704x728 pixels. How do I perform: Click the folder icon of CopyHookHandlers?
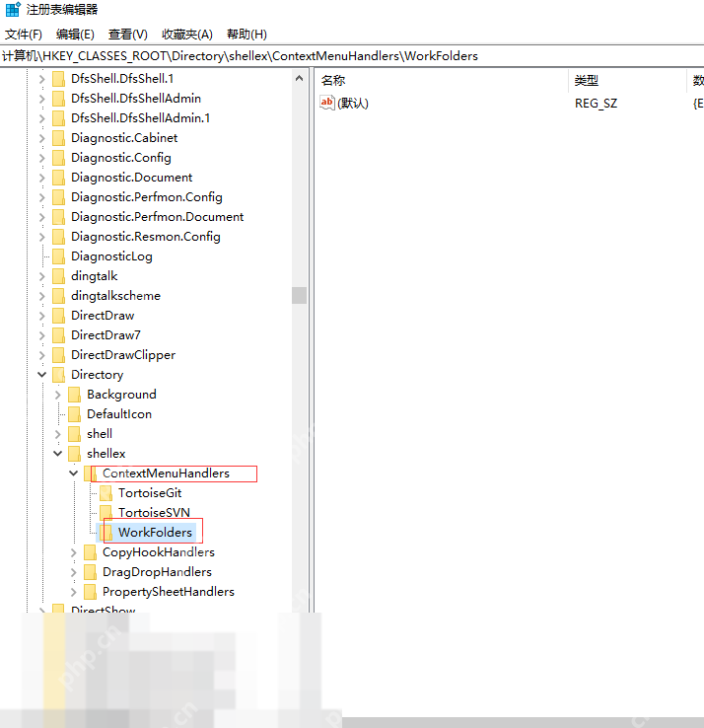click(x=91, y=552)
